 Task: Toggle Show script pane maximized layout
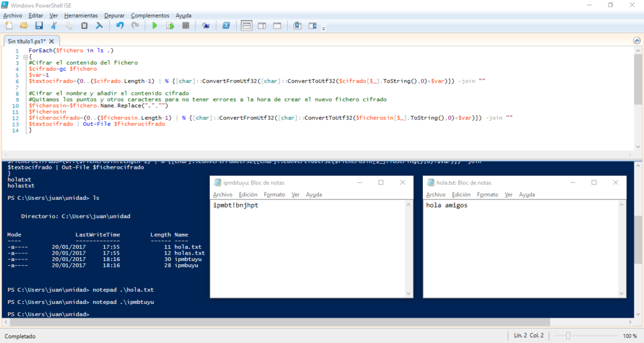click(x=277, y=25)
